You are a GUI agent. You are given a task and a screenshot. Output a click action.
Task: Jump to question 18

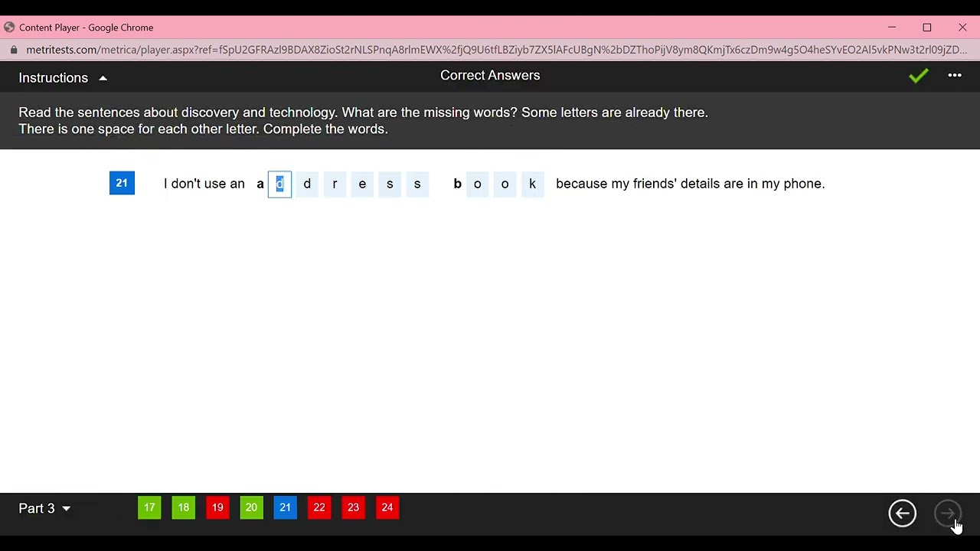[184, 507]
